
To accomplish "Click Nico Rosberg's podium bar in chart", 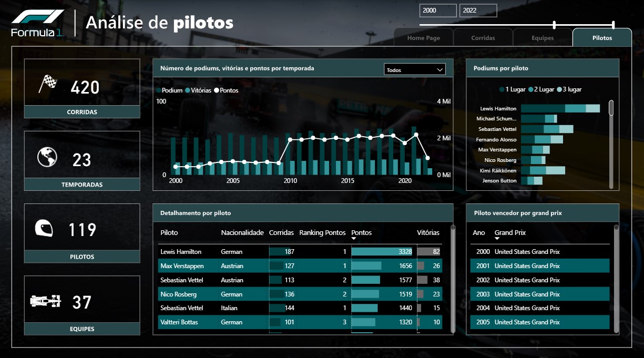I will [533, 160].
